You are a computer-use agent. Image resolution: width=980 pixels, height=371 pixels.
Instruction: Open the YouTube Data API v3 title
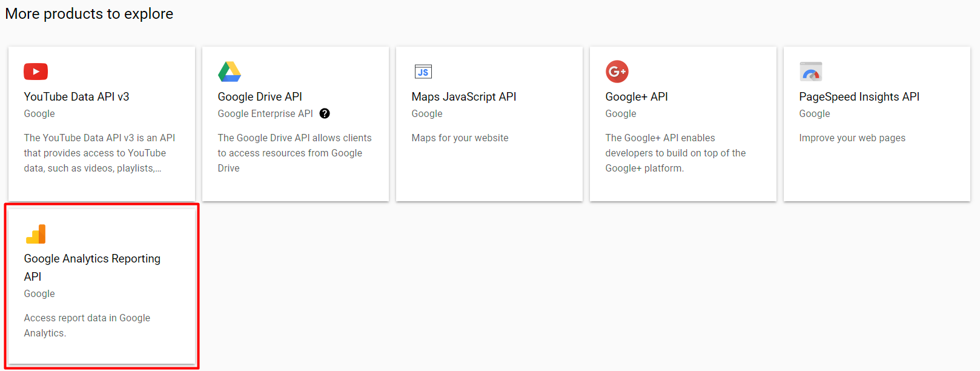coord(76,97)
